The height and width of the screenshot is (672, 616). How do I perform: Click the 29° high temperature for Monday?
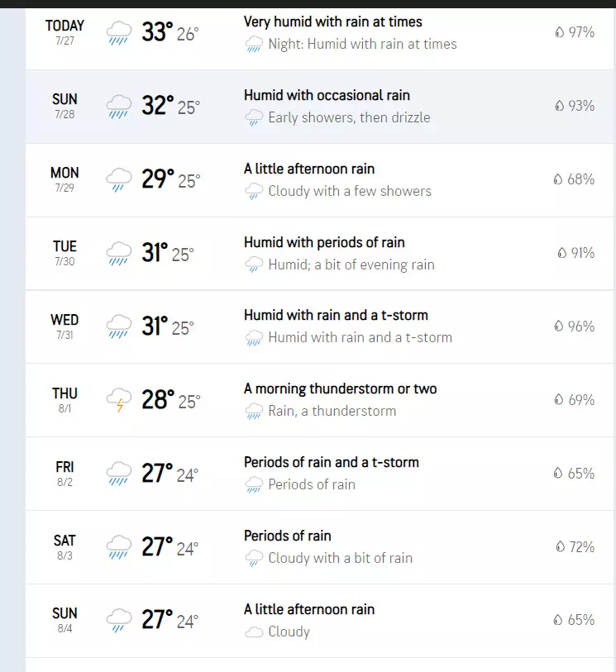click(157, 179)
